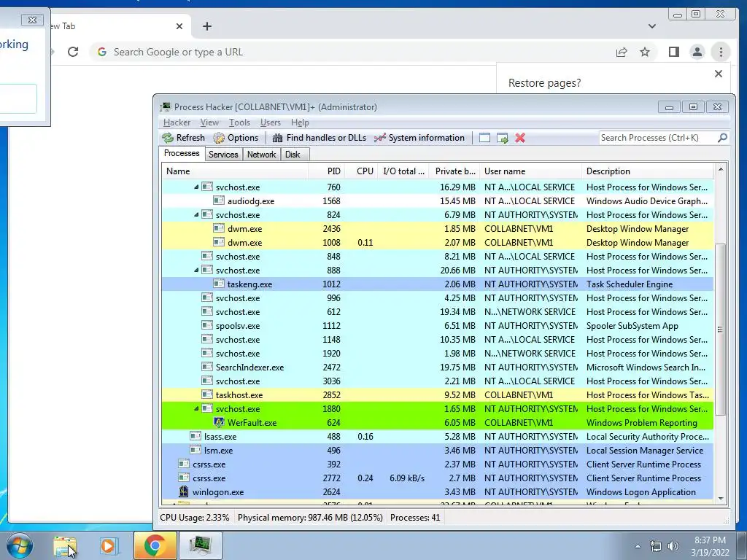The width and height of the screenshot is (747, 560).
Task: Sort by the Name column header
Action: (235, 171)
